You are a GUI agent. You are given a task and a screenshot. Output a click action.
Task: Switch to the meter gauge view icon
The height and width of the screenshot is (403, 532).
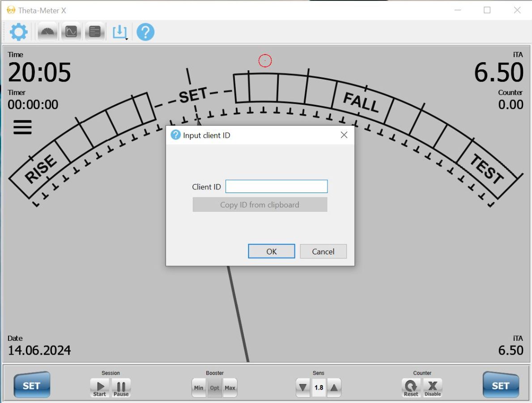point(47,32)
